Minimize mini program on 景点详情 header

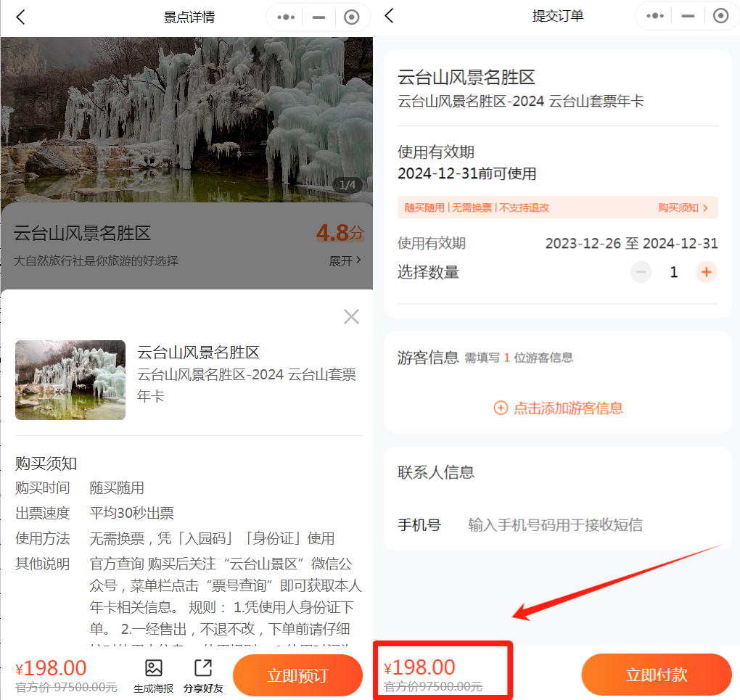[x=318, y=17]
